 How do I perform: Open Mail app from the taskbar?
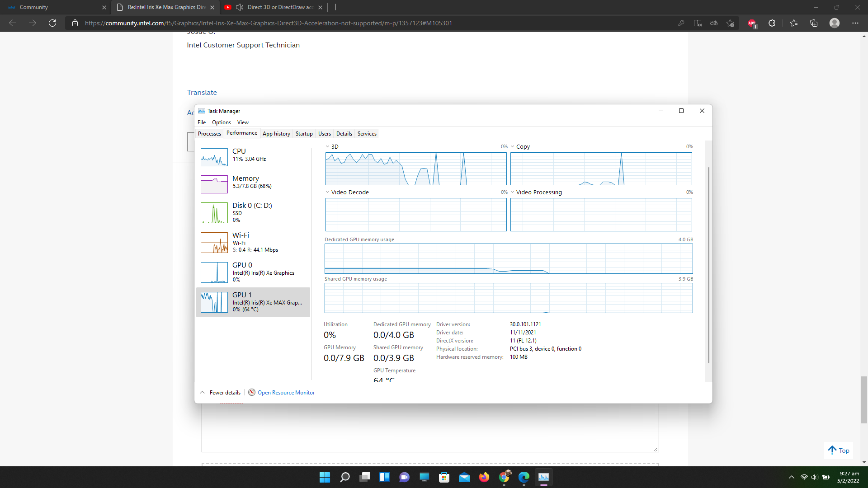(464, 477)
